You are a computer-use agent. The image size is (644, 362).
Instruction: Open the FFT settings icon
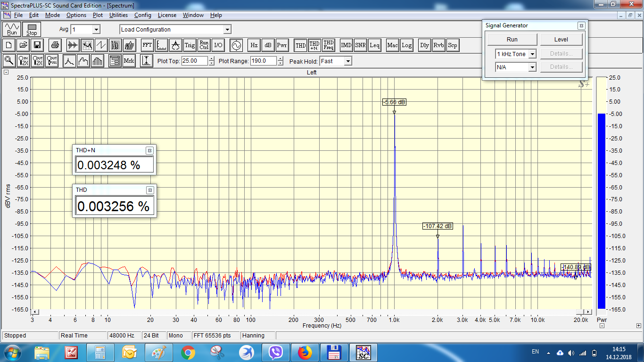click(147, 45)
